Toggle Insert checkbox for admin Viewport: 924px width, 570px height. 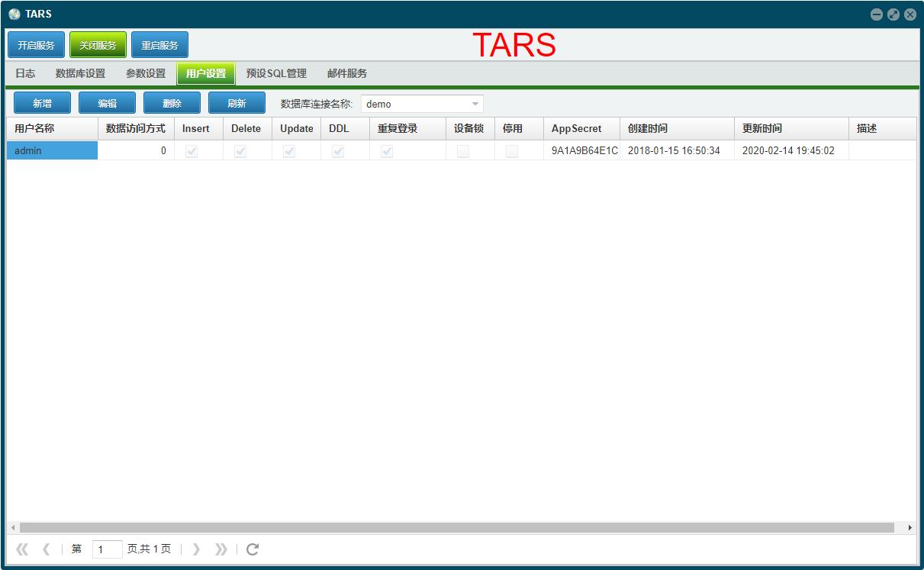coord(192,151)
